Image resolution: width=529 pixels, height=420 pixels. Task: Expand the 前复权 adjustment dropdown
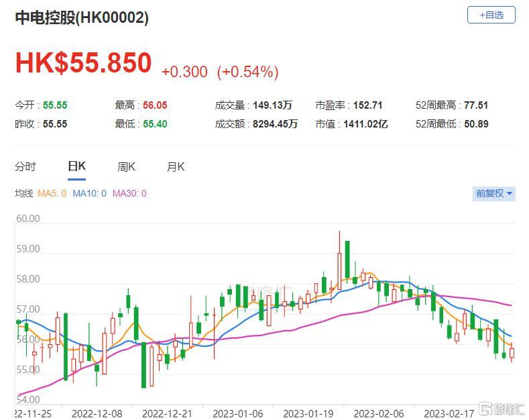[x=494, y=193]
